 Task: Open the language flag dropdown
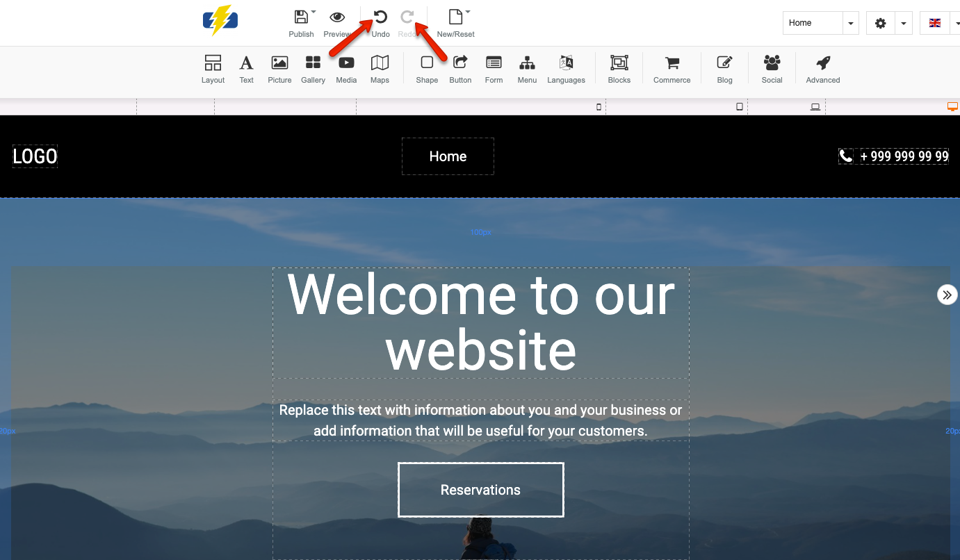[954, 22]
